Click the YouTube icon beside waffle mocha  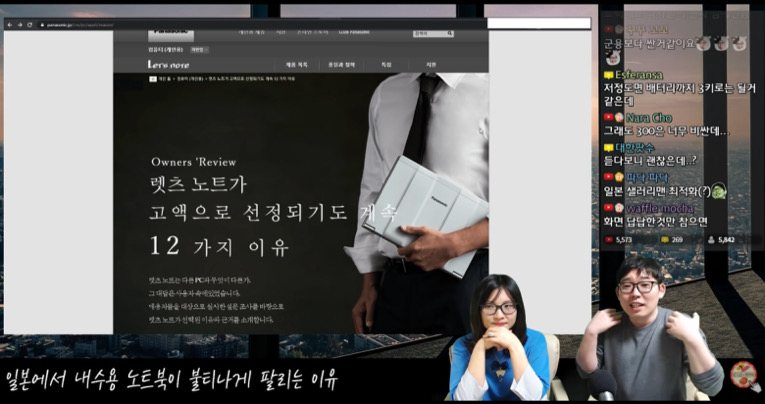608,208
